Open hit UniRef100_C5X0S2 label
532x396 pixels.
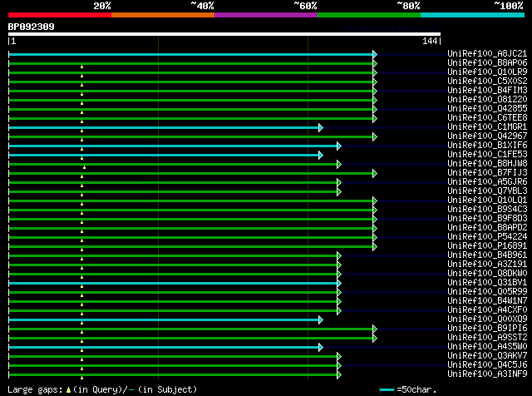[x=487, y=81]
